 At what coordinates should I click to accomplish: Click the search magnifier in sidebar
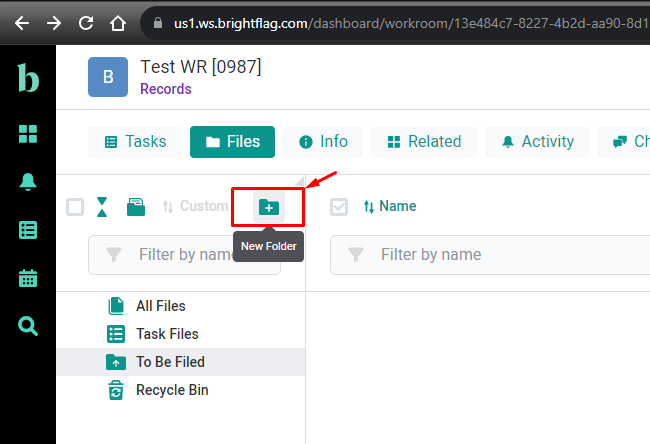pyautogui.click(x=28, y=326)
